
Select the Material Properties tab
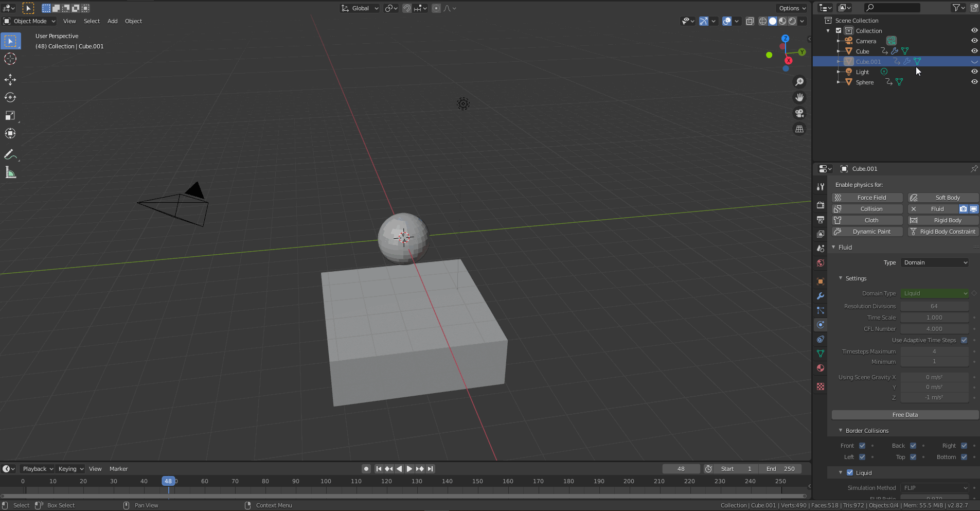tap(821, 368)
